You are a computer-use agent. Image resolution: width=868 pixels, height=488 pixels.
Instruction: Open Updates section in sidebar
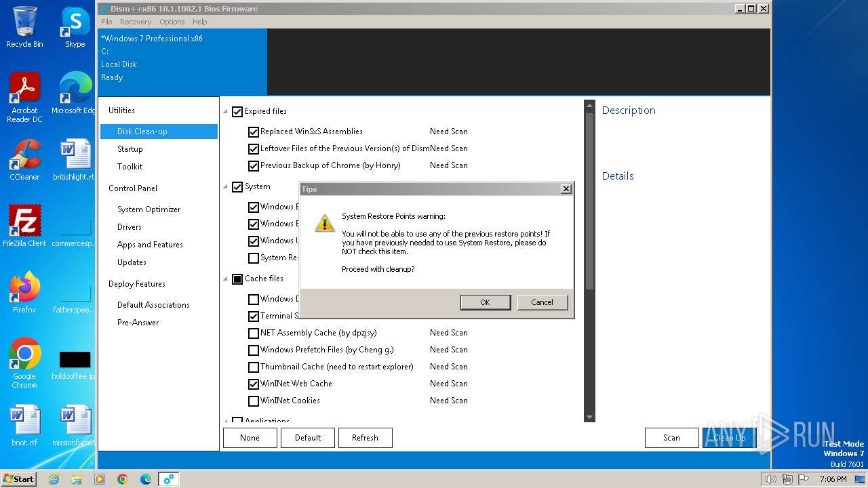(x=132, y=262)
